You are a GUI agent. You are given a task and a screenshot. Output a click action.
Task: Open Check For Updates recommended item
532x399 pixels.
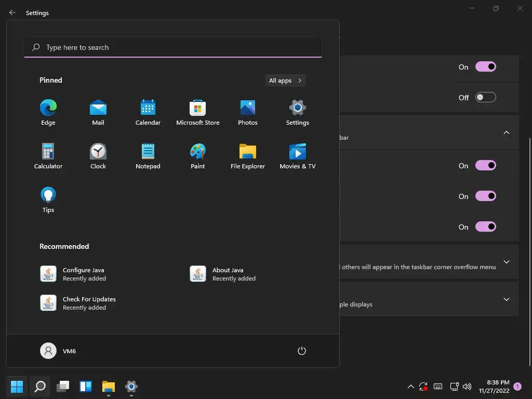click(x=78, y=303)
